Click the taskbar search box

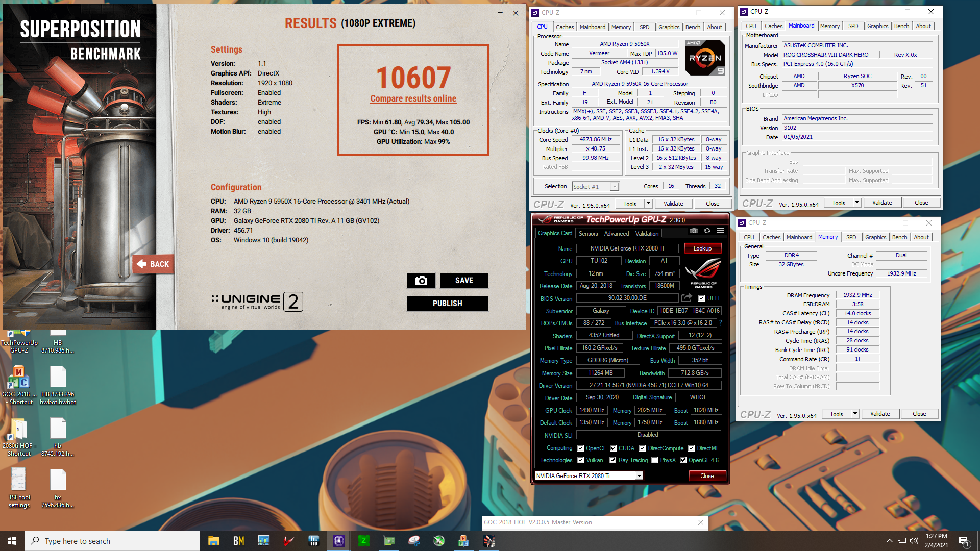pos(112,541)
